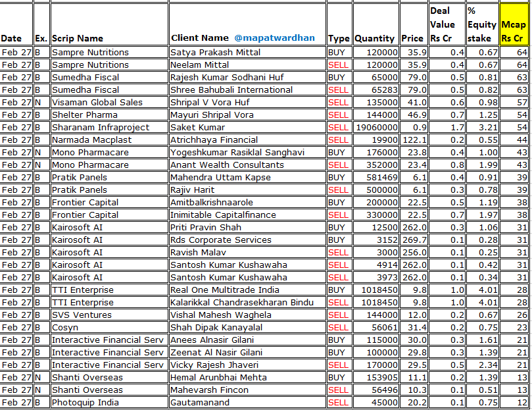Select client Rajesh Kumar Sodhani Huf
Screen dimensions: 532x410
(227, 78)
